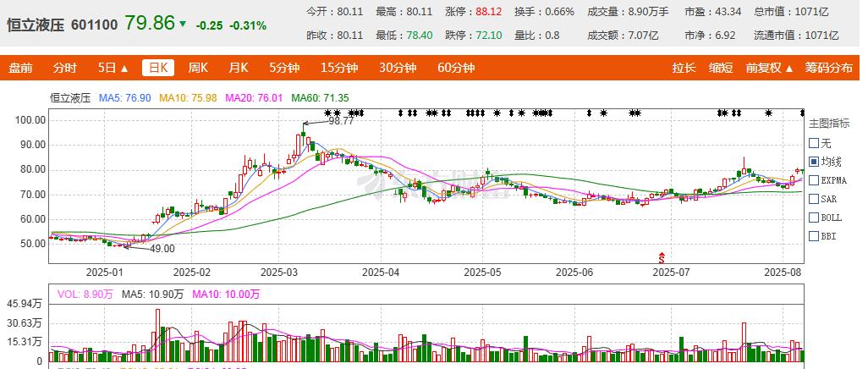Click the 成交额 7.07亿 value

coord(643,36)
